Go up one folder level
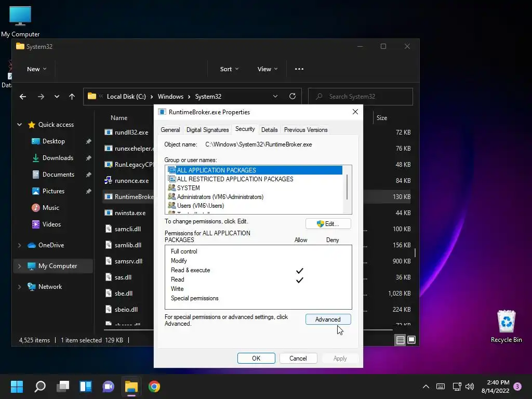This screenshot has height=399, width=532. pyautogui.click(x=72, y=97)
